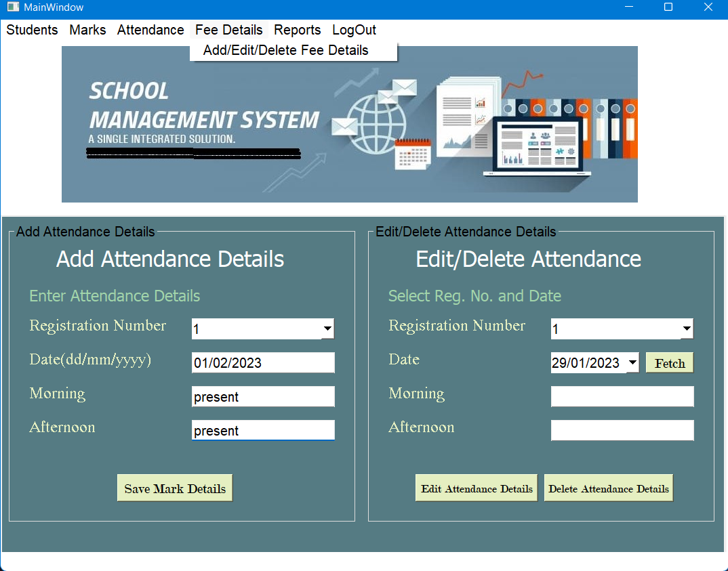
Task: Open the Marks menu
Action: [x=87, y=30]
